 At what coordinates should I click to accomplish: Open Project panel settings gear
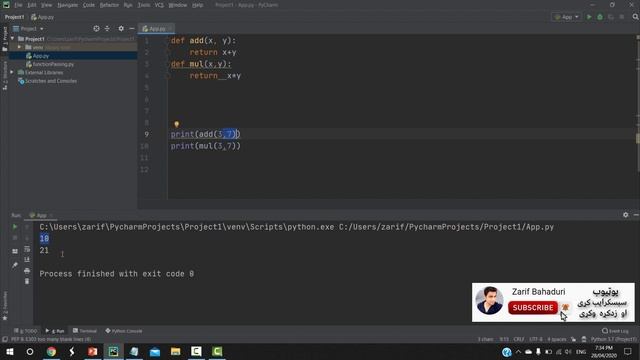coord(121,29)
